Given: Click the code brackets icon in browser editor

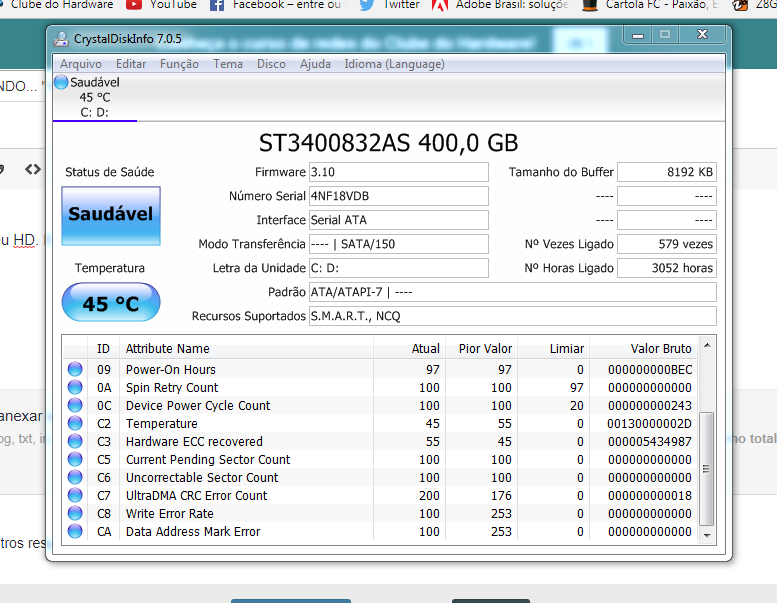Looking at the screenshot, I should (x=33, y=169).
